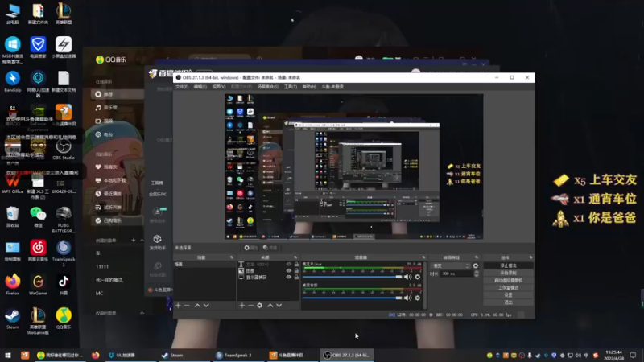Pop out the 控件 dock panel

coord(530,257)
